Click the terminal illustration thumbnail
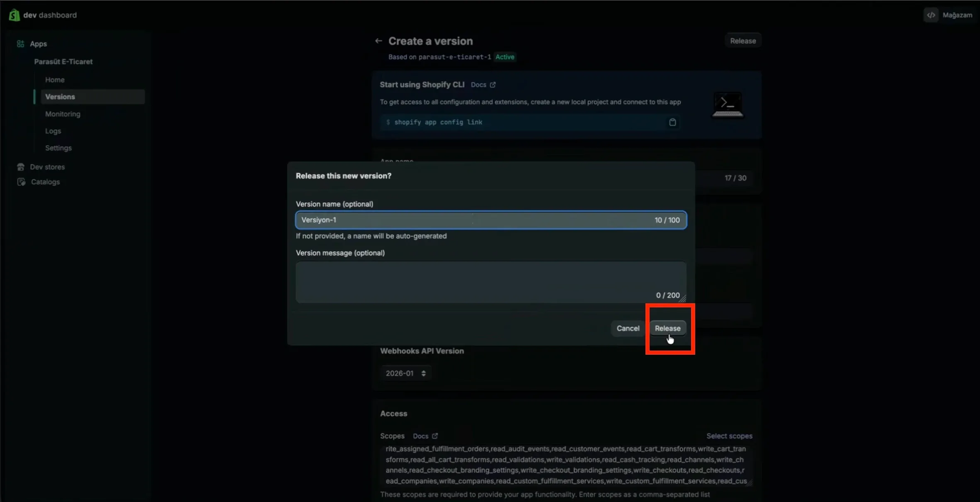 pos(728,105)
